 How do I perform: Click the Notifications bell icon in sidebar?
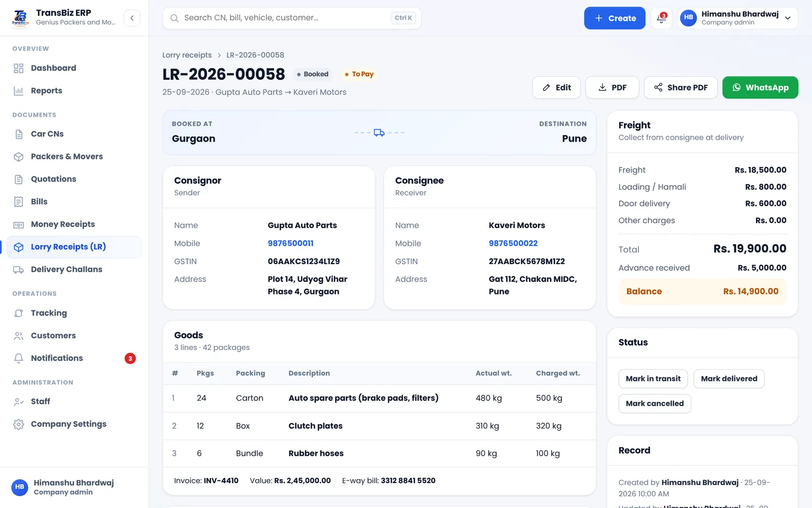pyautogui.click(x=19, y=358)
